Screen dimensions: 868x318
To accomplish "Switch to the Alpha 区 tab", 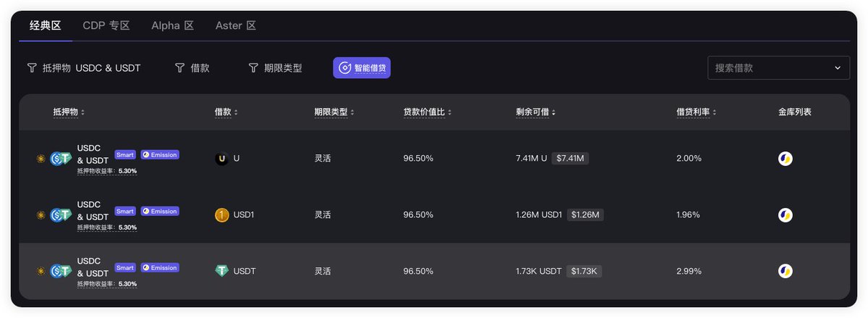I will 173,26.
